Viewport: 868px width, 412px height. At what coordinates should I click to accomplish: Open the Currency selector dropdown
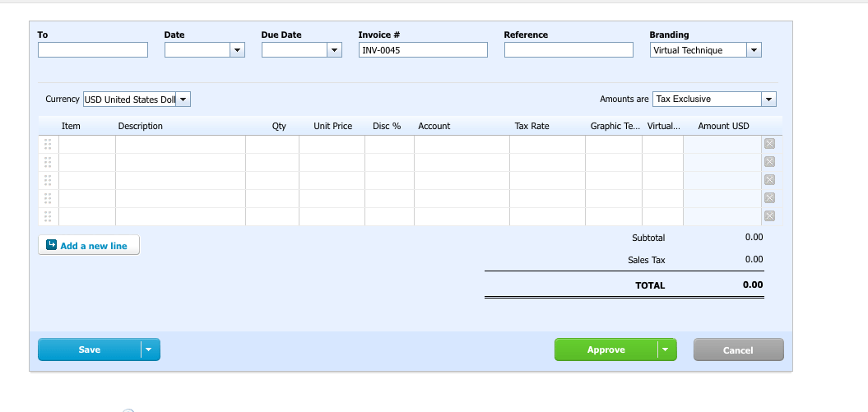tap(183, 100)
